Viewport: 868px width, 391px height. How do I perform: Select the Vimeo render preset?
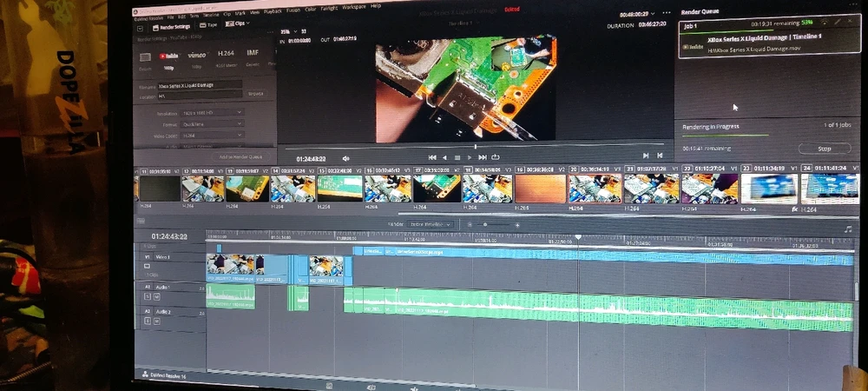(x=196, y=59)
